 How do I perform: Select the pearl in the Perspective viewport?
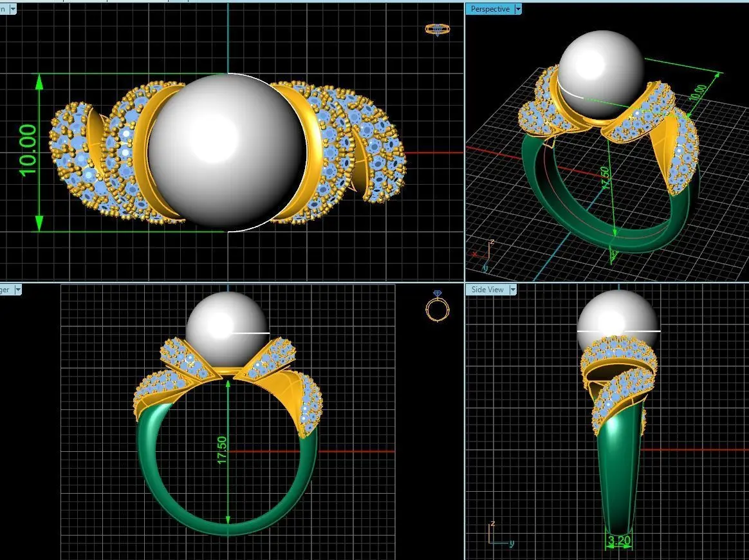point(602,74)
